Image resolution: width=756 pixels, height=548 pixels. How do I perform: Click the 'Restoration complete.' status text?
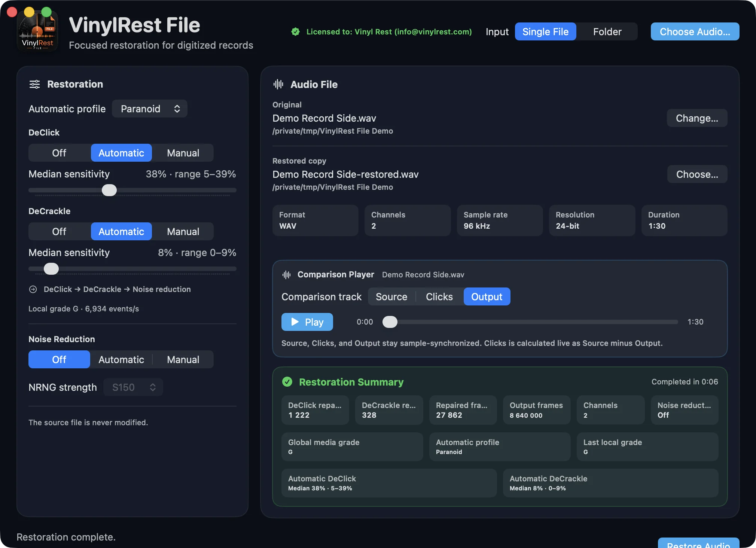pyautogui.click(x=66, y=537)
